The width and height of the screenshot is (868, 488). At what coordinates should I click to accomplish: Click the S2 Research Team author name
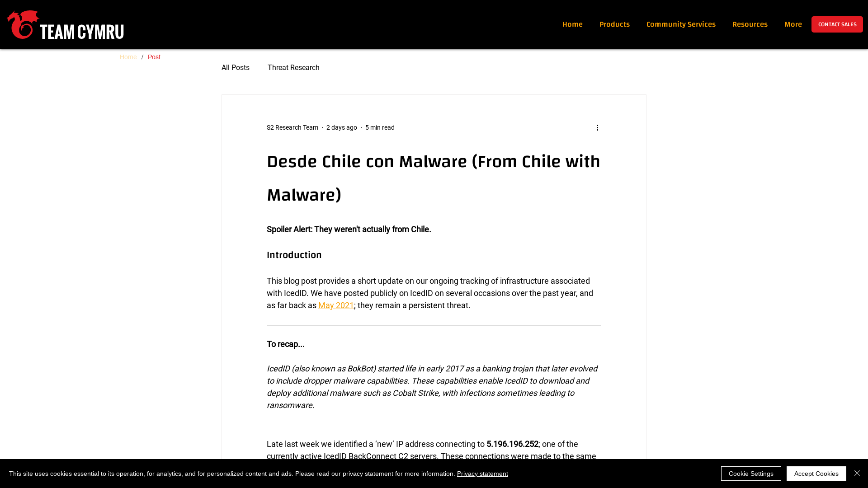click(292, 127)
